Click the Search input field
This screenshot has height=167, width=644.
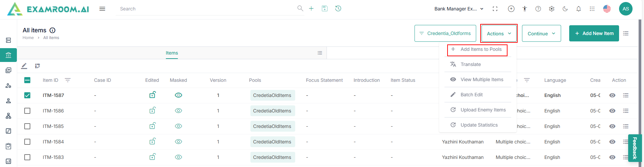click(x=206, y=9)
